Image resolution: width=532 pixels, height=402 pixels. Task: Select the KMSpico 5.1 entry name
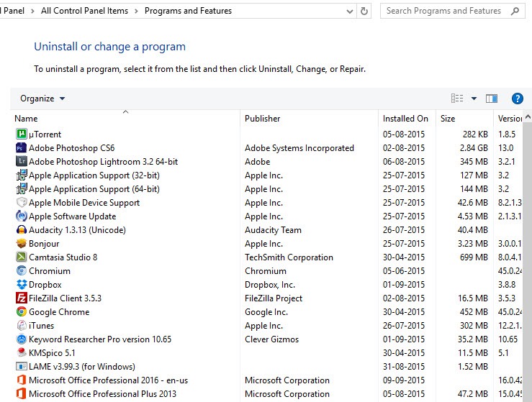tap(52, 353)
